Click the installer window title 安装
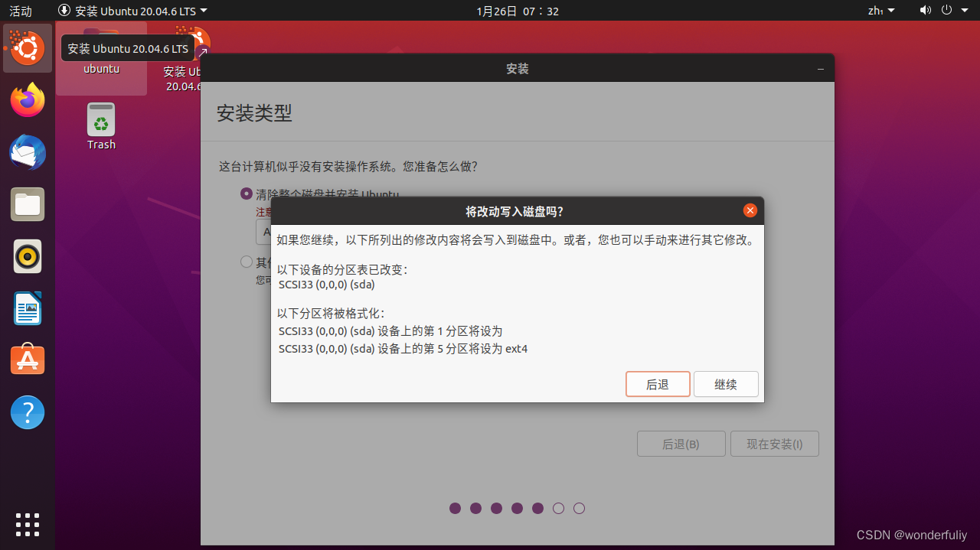Screen dimensions: 980x550 (518, 69)
